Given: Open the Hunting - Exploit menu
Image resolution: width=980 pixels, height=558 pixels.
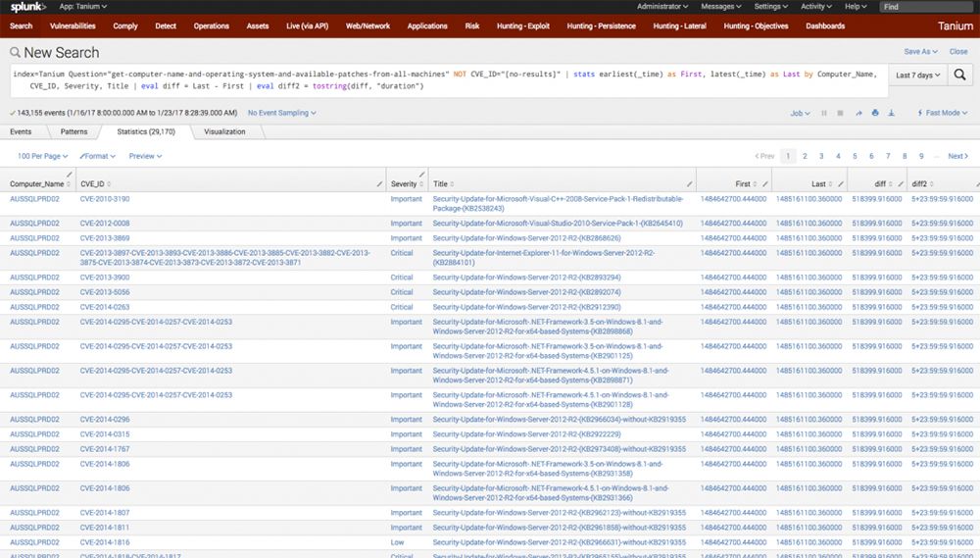Looking at the screenshot, I should (x=523, y=26).
